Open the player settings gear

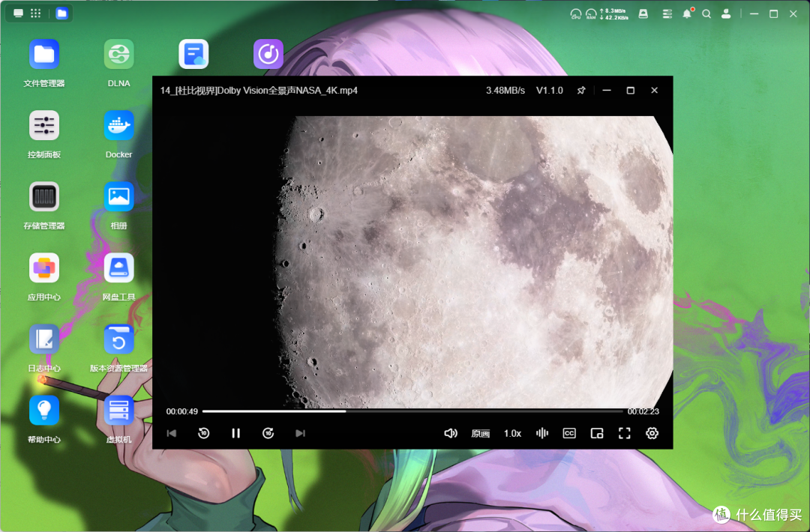652,433
